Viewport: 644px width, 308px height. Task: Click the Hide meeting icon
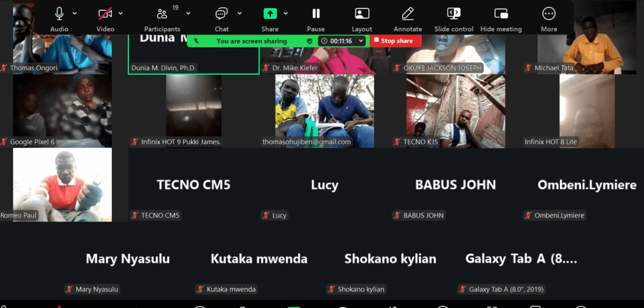click(501, 14)
